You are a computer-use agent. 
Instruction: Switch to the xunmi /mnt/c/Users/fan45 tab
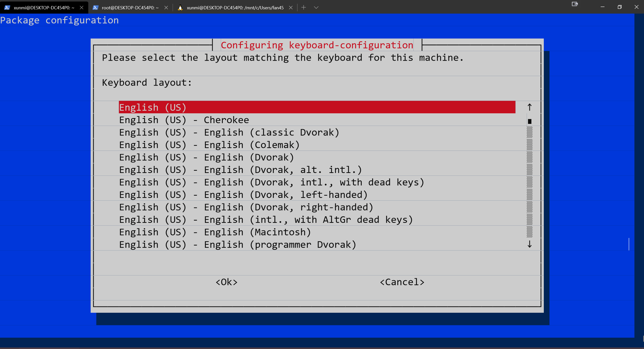235,8
